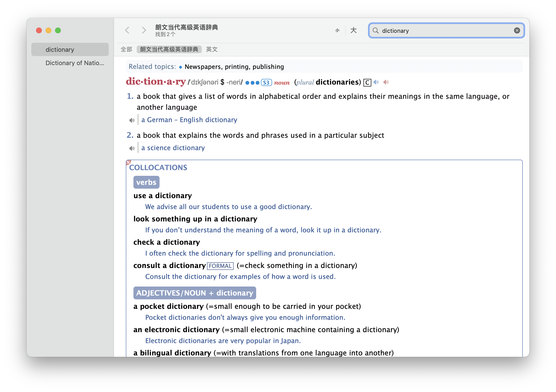The image size is (556, 392).
Task: Click the small red N icon on the COLLOCATIONS box
Action: (129, 162)
